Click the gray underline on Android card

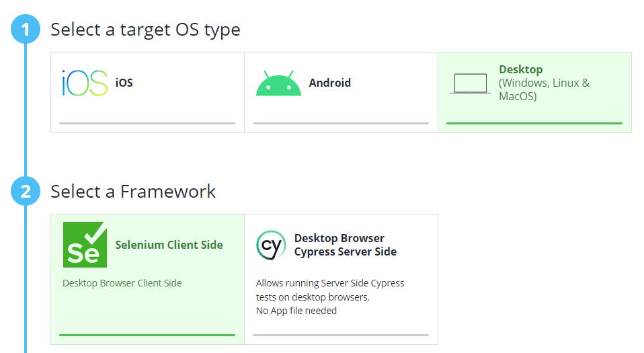click(341, 123)
